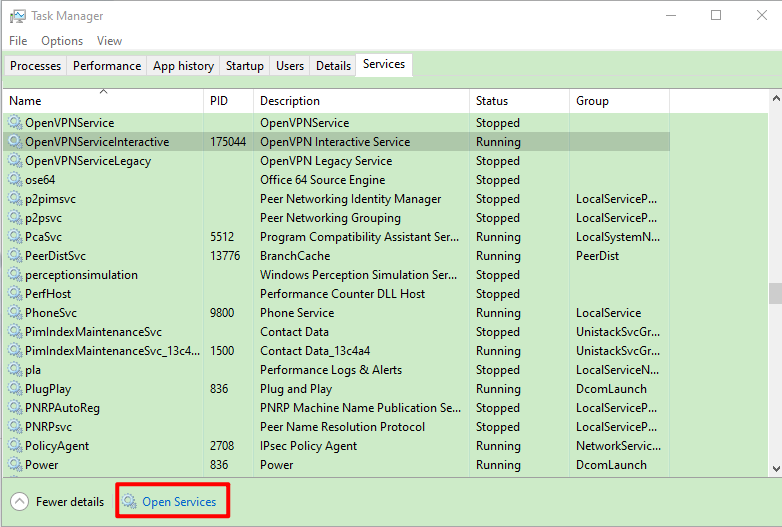The height and width of the screenshot is (527, 782).
Task: Open the File menu
Action: coord(18,41)
